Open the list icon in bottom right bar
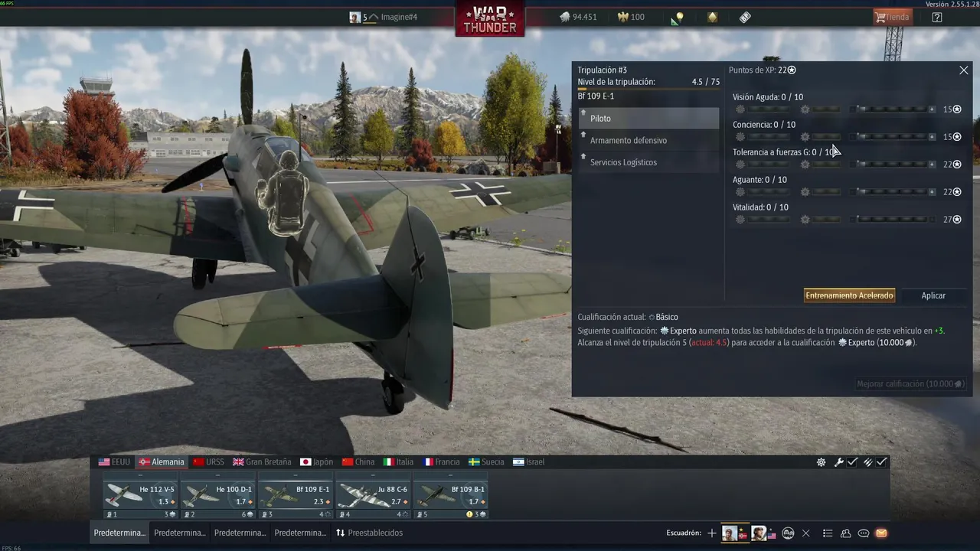980x551 pixels. 828,533
